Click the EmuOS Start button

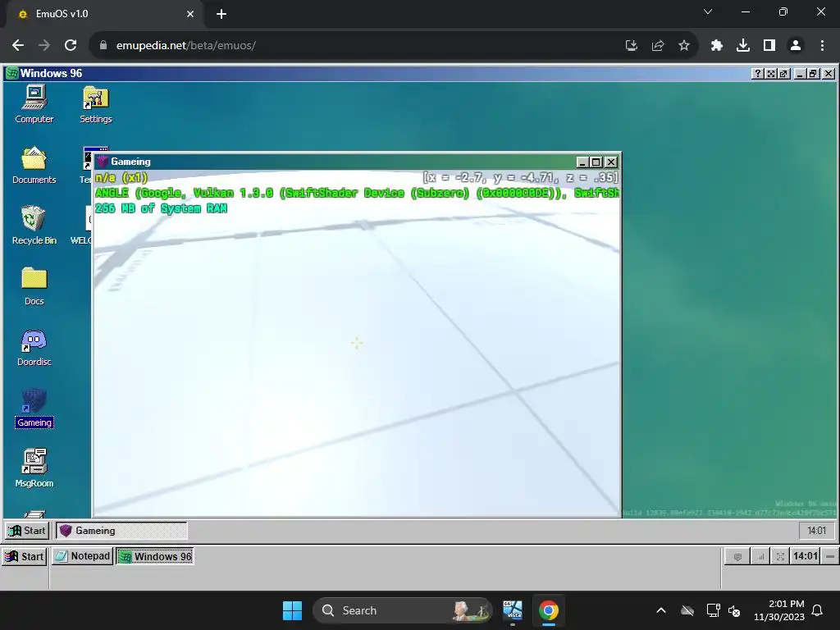24,557
